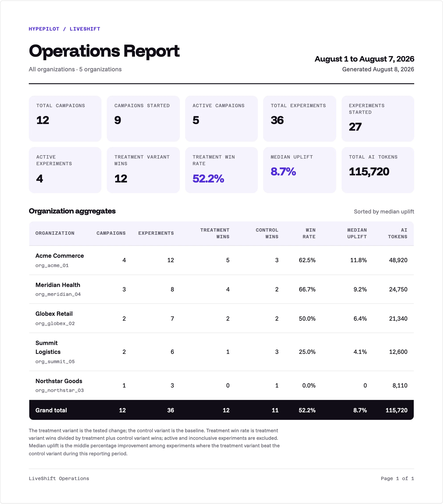Click the Grand total AI tokens 115,720
443x504 pixels.
point(396,410)
